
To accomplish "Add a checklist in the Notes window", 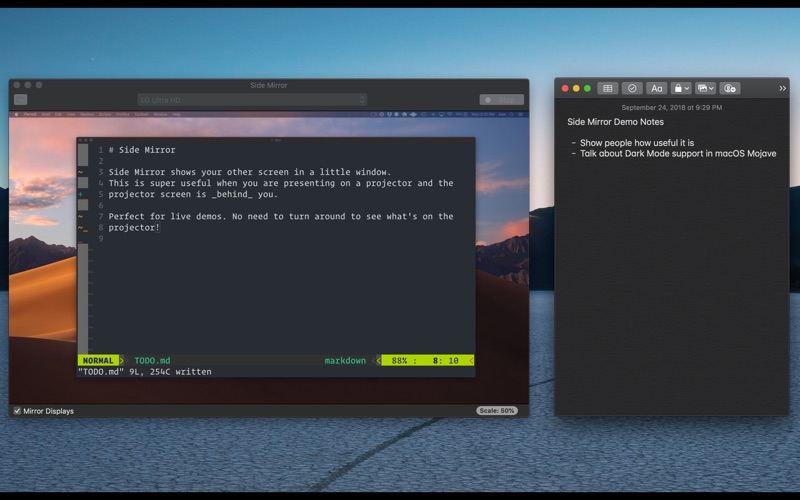I will (x=632, y=88).
